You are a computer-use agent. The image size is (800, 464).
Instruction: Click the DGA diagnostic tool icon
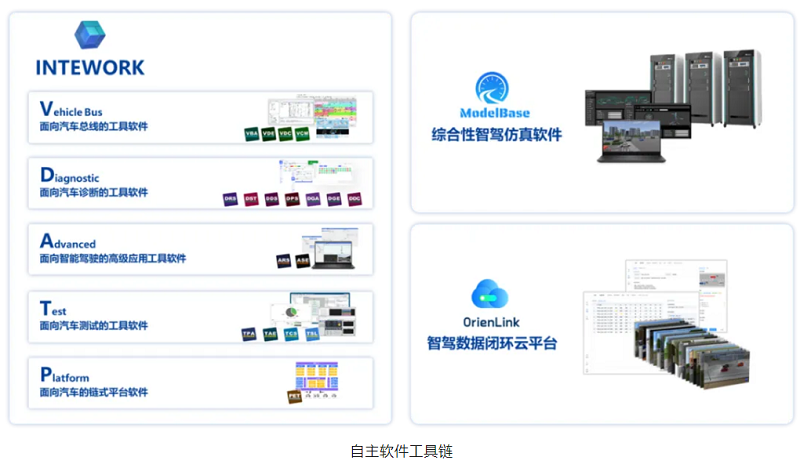[313, 199]
